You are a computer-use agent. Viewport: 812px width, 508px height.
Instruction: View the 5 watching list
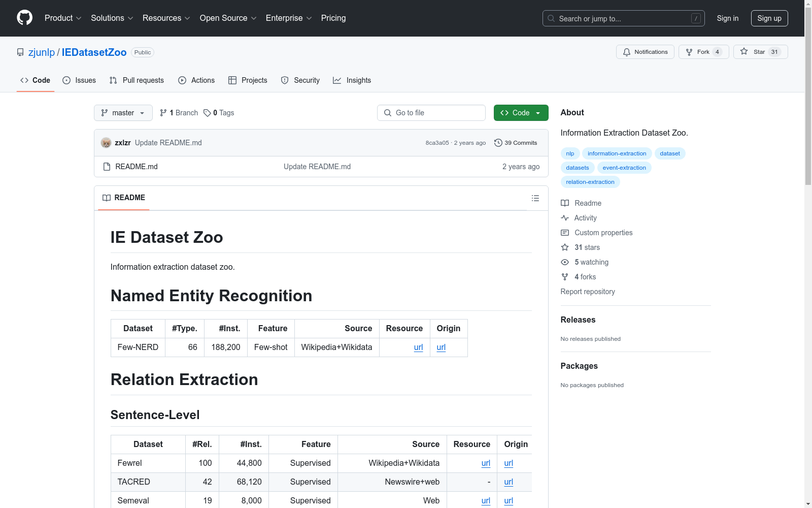click(x=585, y=262)
